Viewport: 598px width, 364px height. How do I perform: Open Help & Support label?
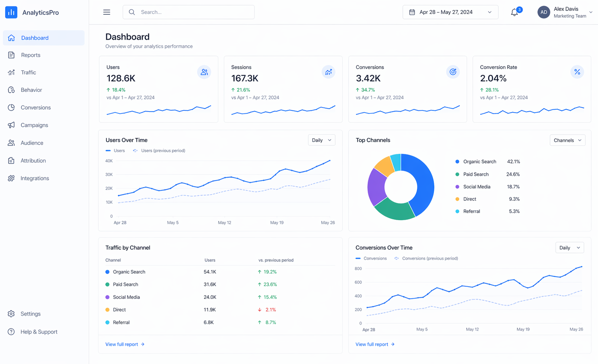click(x=39, y=332)
